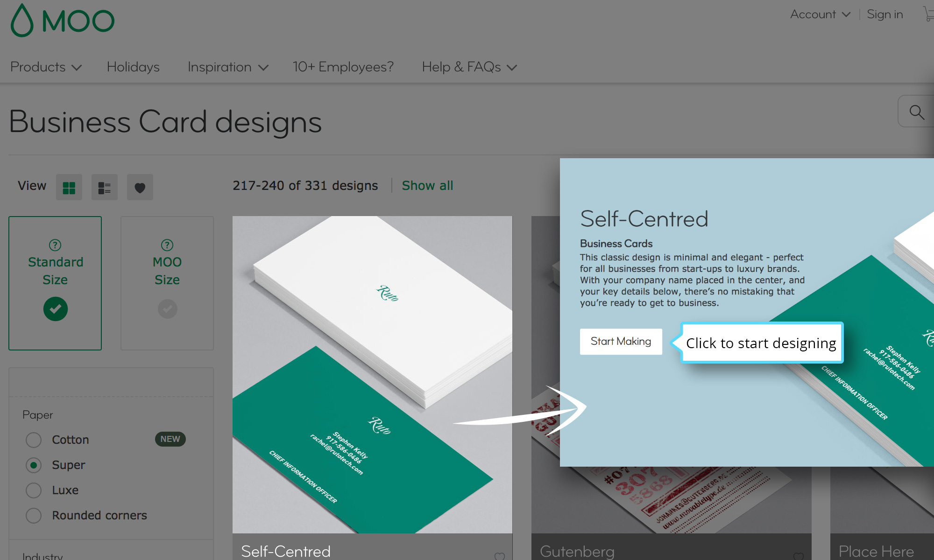Click the Show all link

[427, 186]
